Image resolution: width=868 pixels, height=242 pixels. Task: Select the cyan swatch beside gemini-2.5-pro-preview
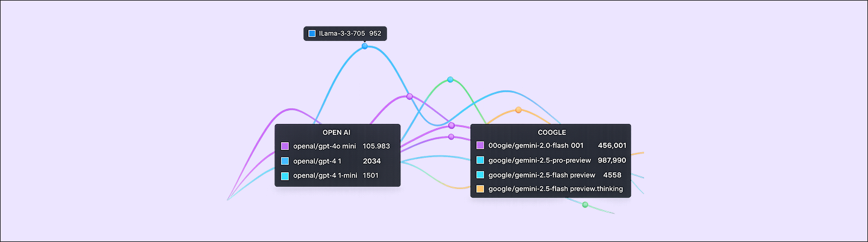coord(480,160)
